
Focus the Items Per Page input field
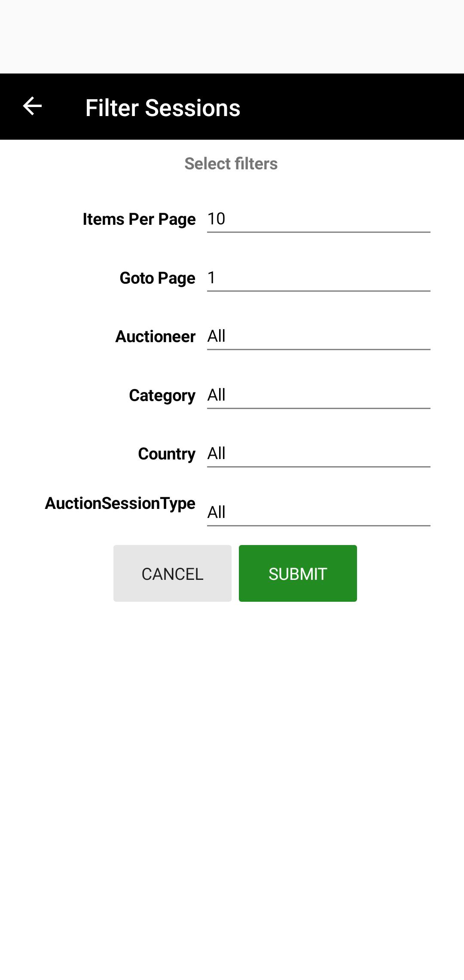pyautogui.click(x=318, y=219)
